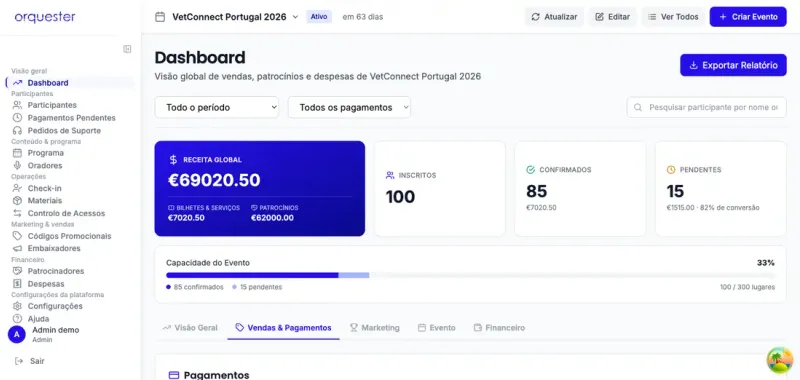This screenshot has width=800, height=380.
Task: Click the orquester logo
Action: coord(45,17)
